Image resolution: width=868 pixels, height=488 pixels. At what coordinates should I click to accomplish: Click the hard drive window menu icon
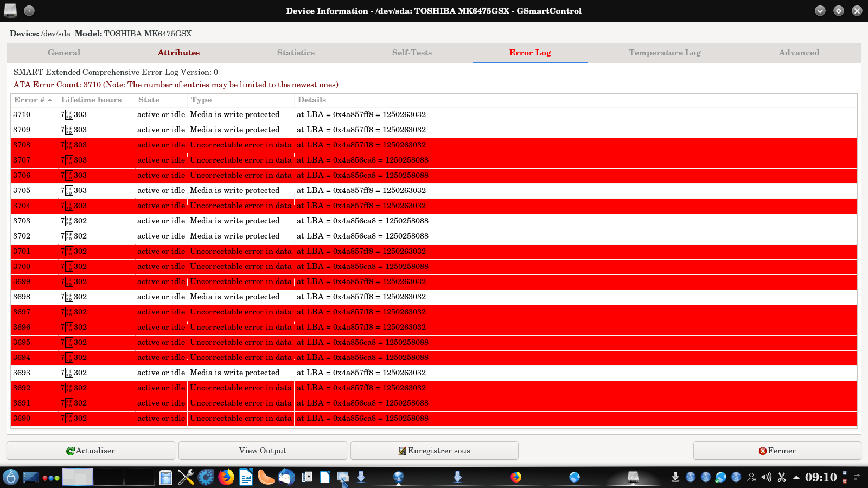click(x=10, y=10)
